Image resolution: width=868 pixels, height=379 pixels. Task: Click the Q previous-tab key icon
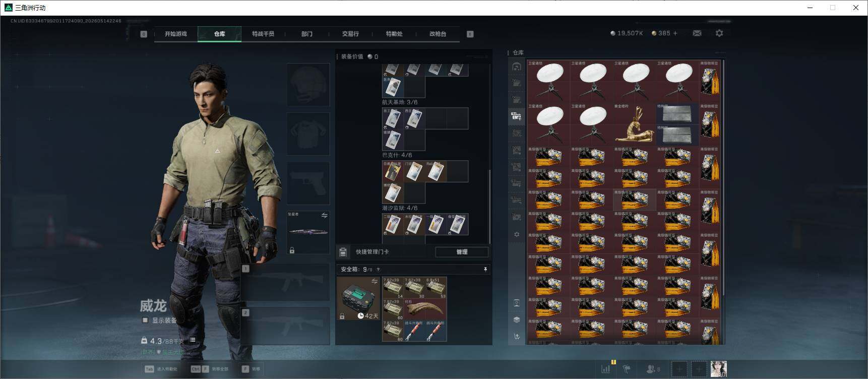pos(144,34)
